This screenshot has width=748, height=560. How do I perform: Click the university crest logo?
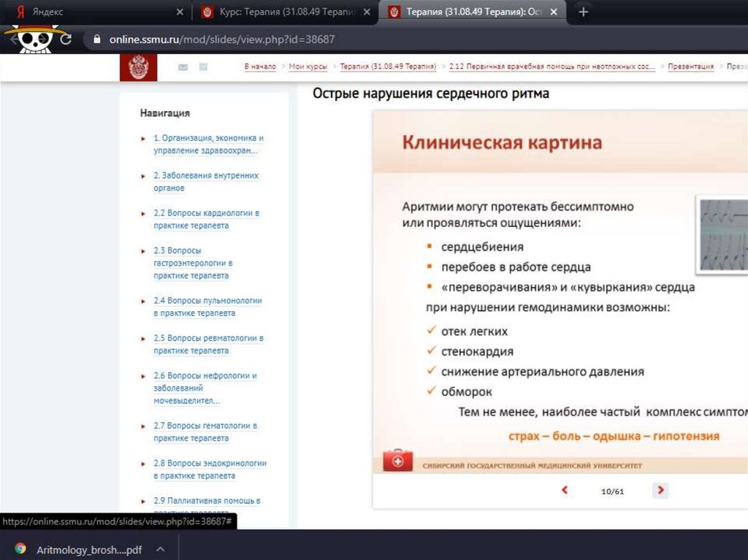point(138,68)
